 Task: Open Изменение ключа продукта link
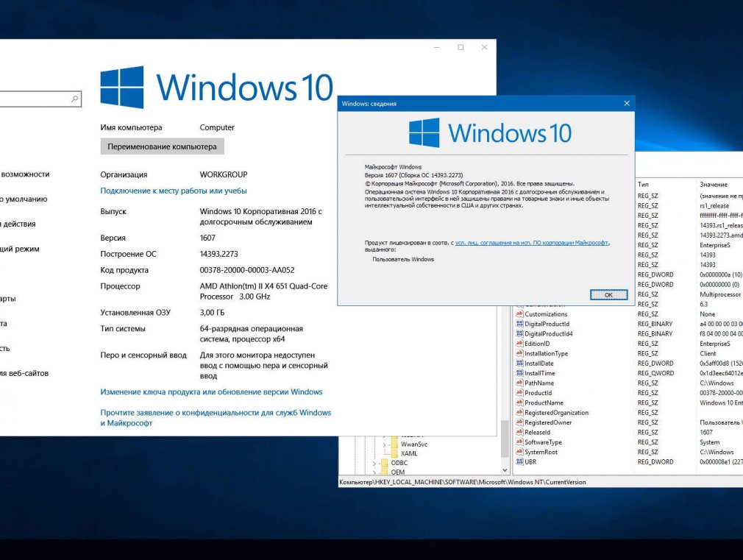211,391
